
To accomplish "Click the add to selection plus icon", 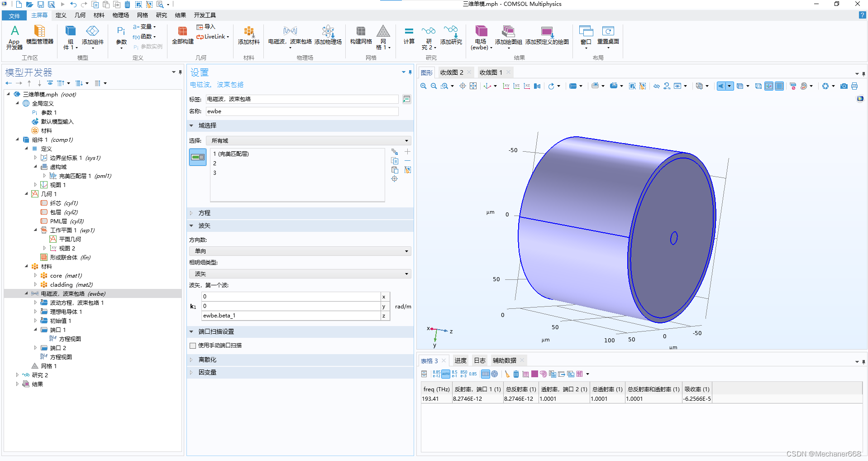I will click(x=407, y=152).
